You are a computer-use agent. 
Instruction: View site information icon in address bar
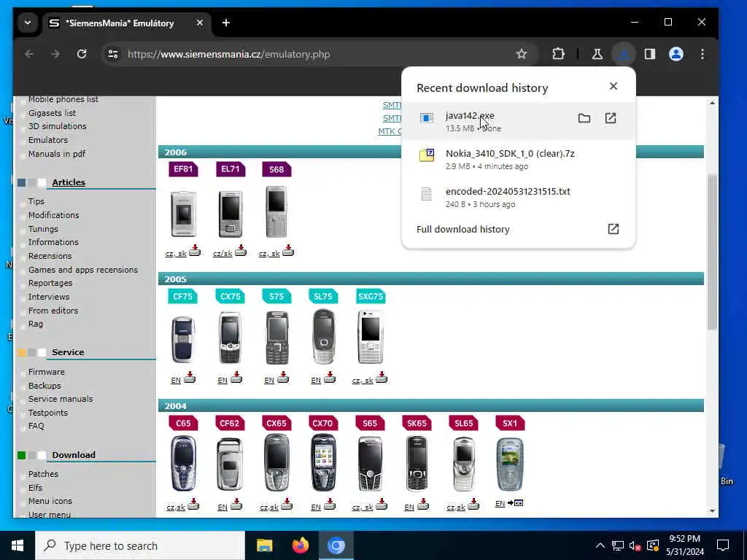[x=113, y=54]
